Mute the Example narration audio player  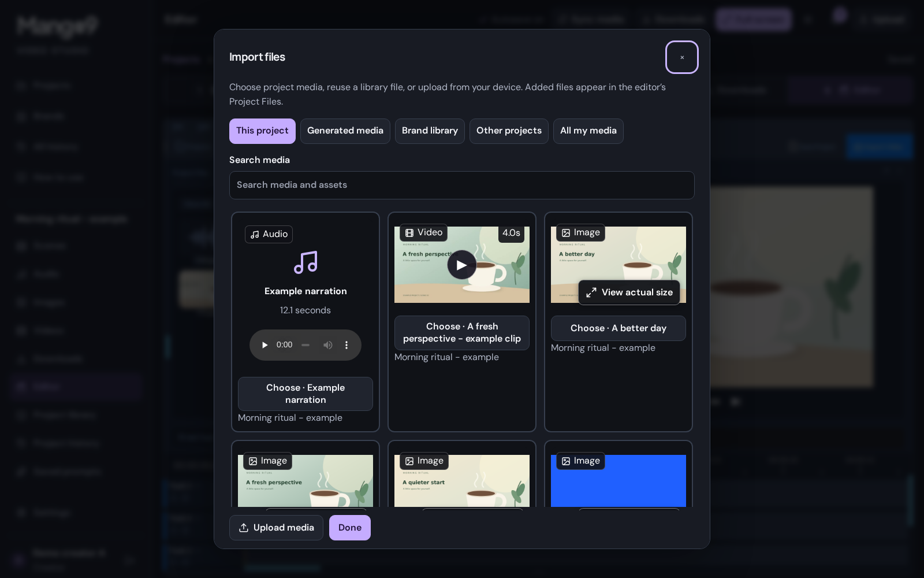328,345
